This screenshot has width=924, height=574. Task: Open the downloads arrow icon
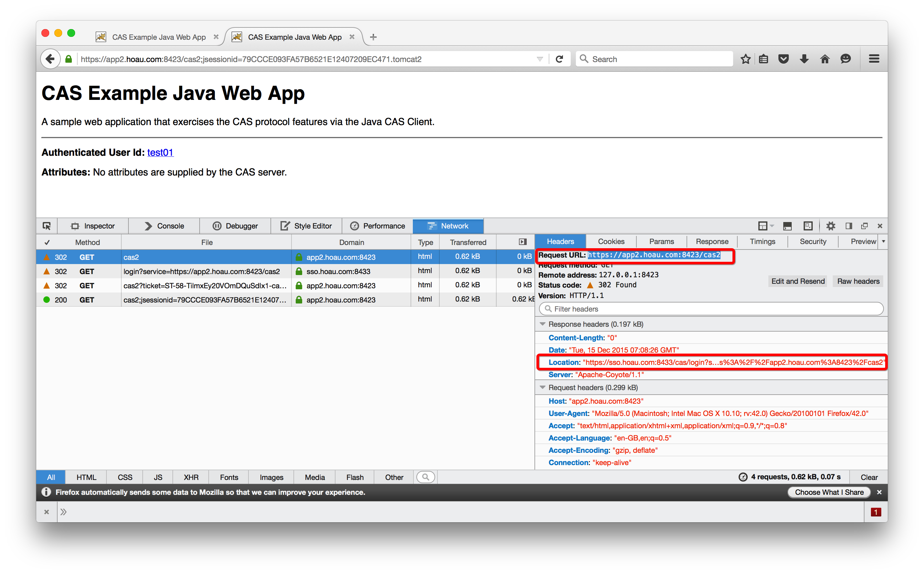pyautogui.click(x=804, y=59)
